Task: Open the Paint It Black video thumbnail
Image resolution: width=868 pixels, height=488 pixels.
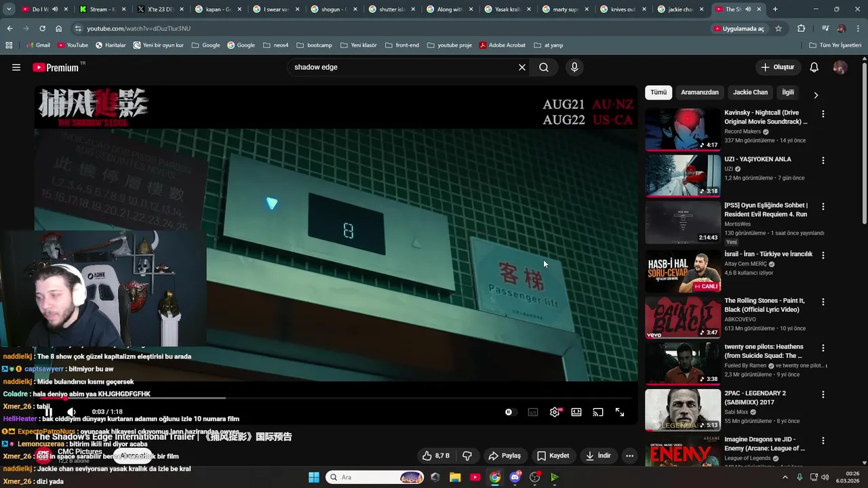Action: [x=683, y=317]
